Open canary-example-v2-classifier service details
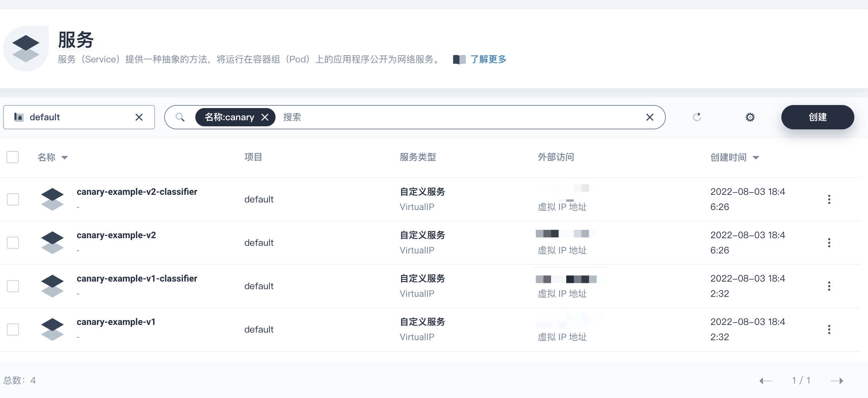 (137, 192)
